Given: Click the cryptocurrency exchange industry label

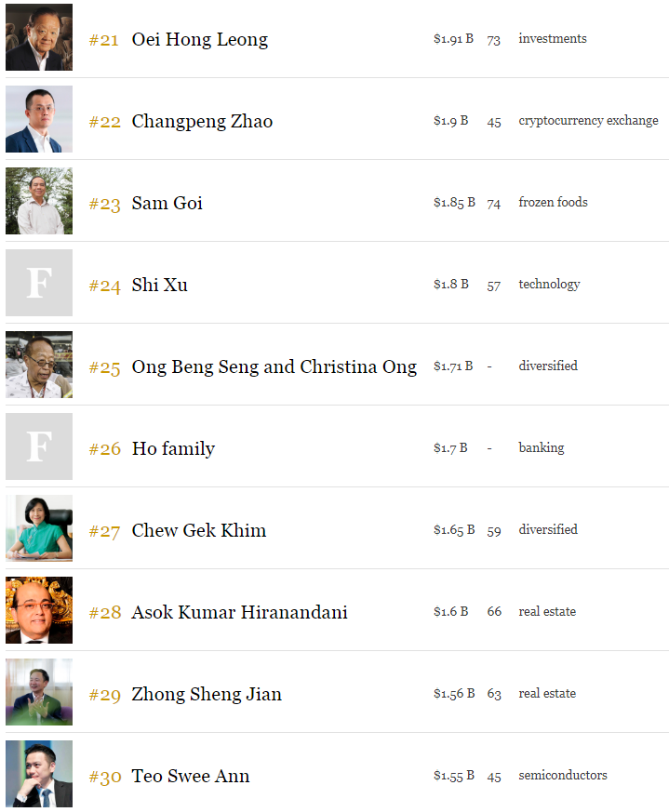Looking at the screenshot, I should 588,121.
